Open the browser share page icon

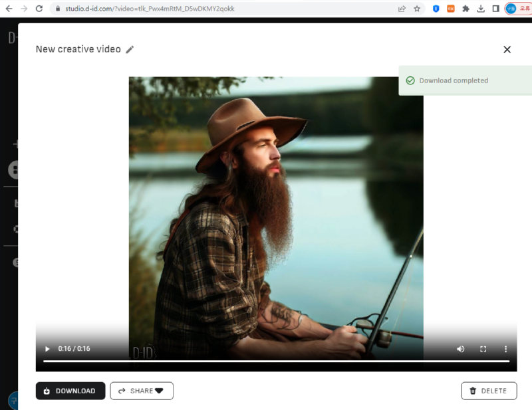click(x=402, y=9)
